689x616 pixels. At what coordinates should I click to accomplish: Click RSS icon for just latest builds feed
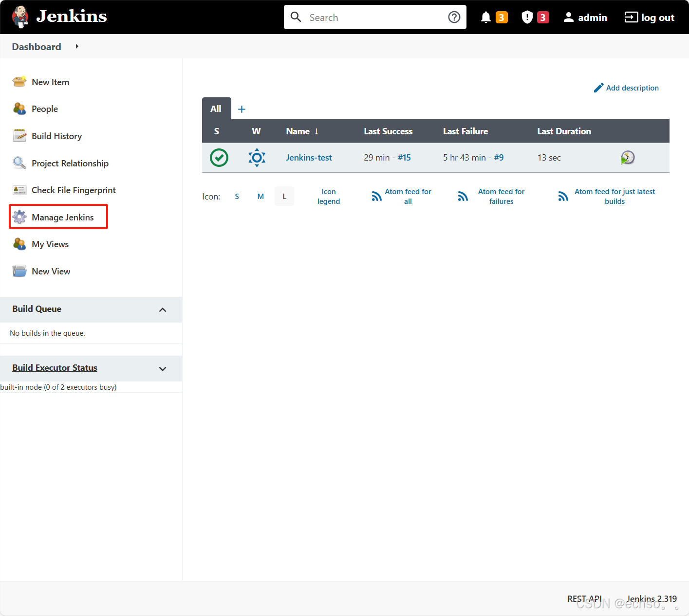[563, 196]
